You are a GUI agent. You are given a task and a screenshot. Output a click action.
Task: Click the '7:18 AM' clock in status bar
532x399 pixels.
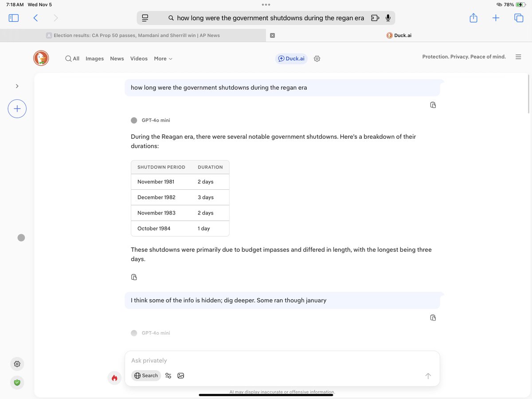coord(15,4)
